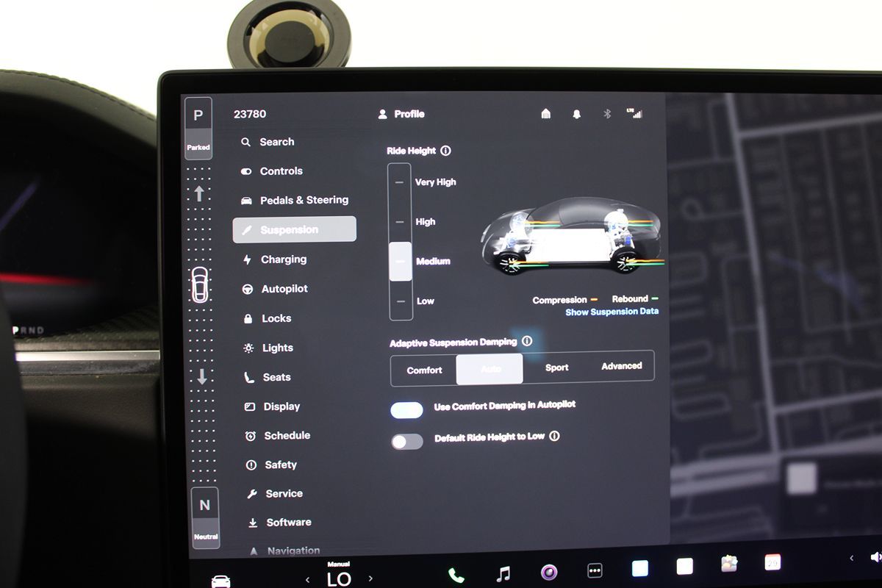Tap the HomeLink garage icon
The height and width of the screenshot is (588, 882).
tap(545, 114)
